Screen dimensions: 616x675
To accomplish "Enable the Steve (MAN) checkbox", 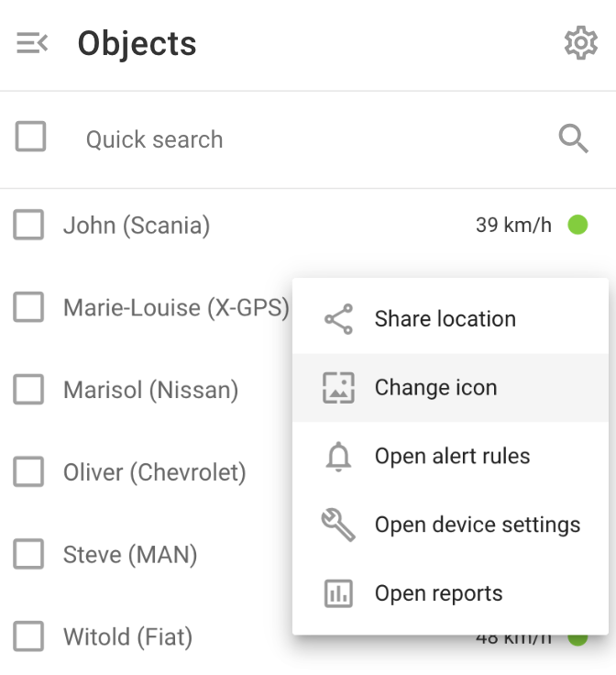I will (x=28, y=555).
